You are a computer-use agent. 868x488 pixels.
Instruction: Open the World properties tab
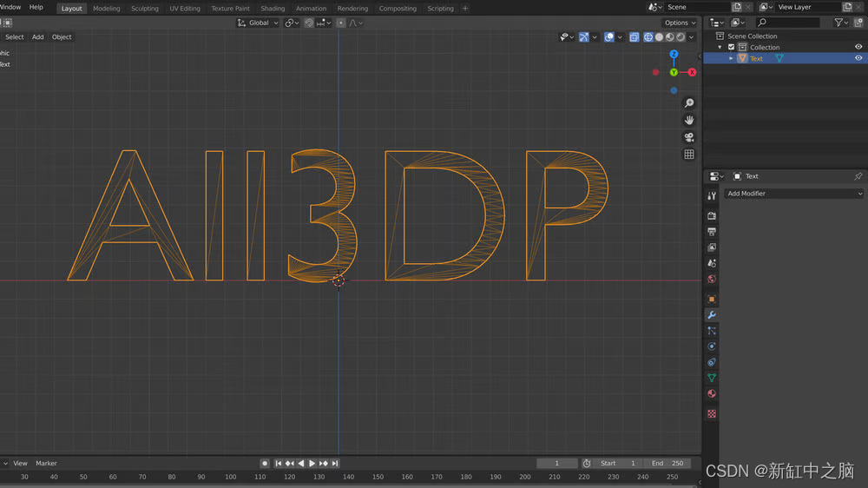(x=712, y=280)
